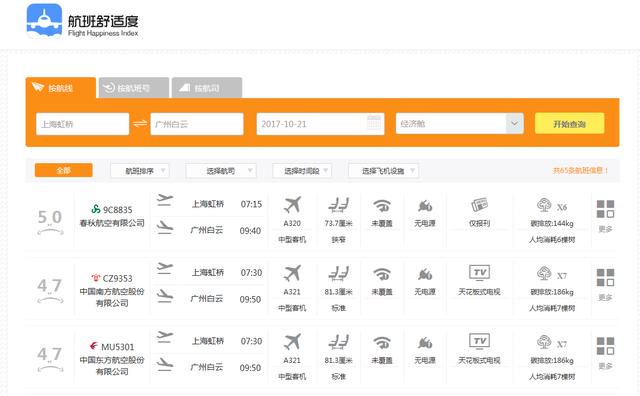Click the 4.7 score for CZ9353
The image size is (640, 396).
(50, 286)
